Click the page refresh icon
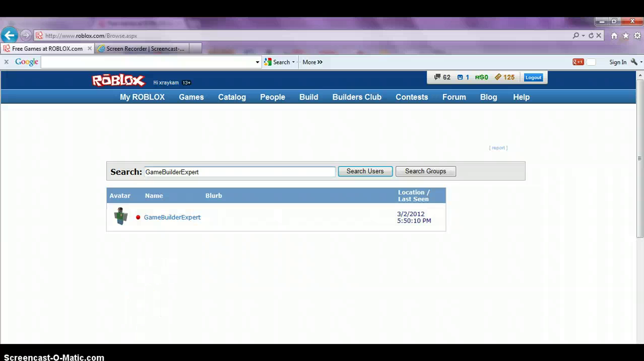 (x=591, y=36)
